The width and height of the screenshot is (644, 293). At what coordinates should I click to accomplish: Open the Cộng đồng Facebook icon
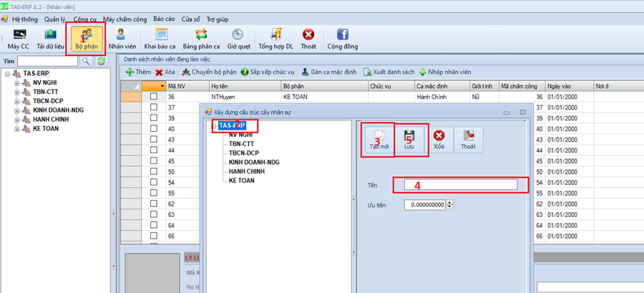pos(342,39)
